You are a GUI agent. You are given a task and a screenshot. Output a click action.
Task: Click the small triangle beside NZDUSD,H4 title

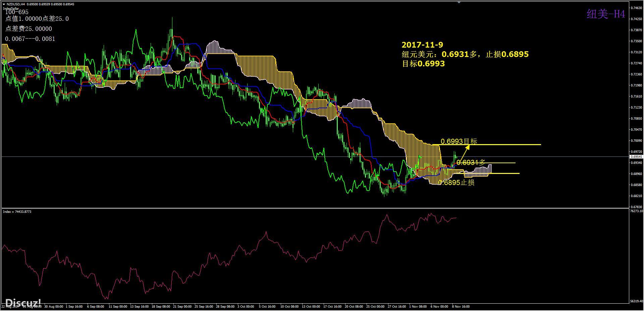click(4, 4)
